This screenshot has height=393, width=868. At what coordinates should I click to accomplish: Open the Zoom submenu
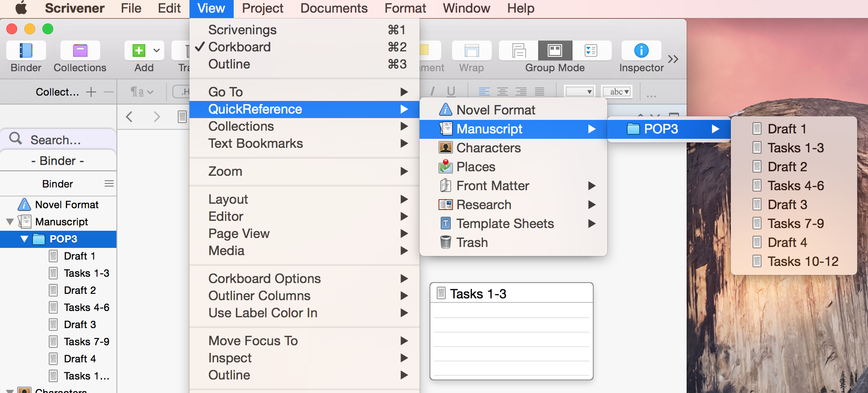tap(305, 171)
